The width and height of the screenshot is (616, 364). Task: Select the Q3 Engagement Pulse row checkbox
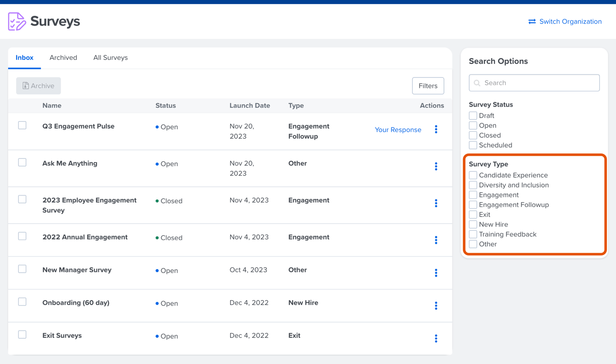coord(22,126)
